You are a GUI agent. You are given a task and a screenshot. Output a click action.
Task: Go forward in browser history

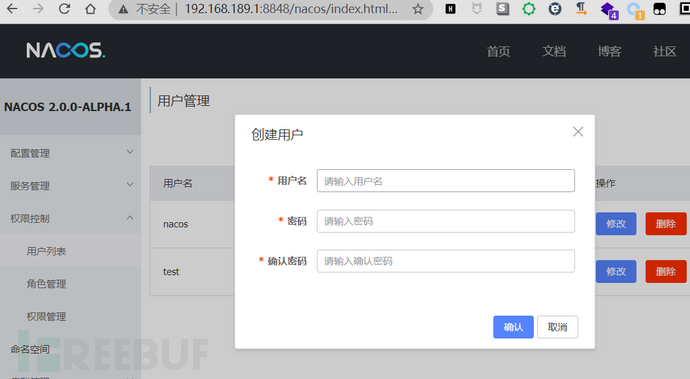pos(38,9)
